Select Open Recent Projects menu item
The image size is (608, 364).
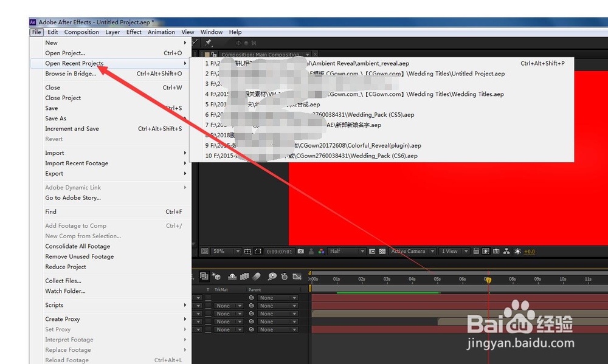(x=110, y=63)
